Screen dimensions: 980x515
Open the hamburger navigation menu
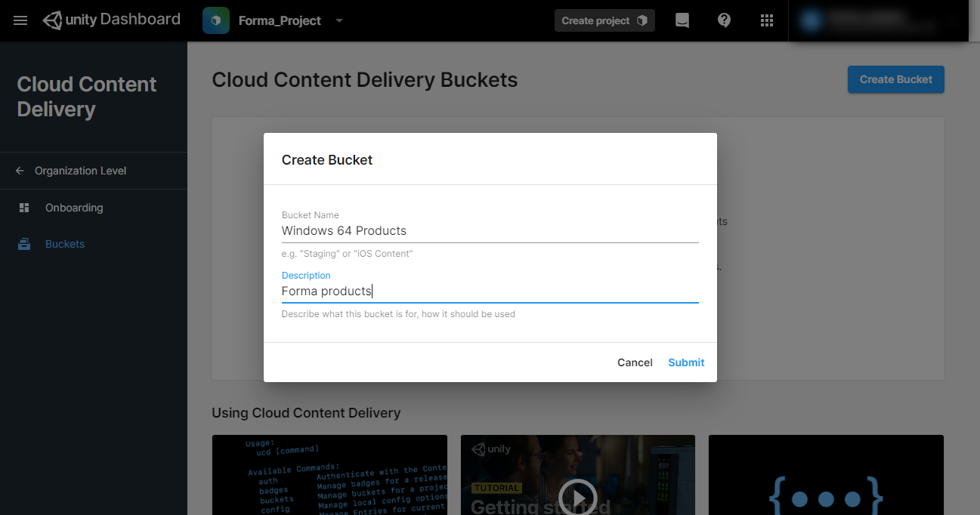click(x=20, y=20)
